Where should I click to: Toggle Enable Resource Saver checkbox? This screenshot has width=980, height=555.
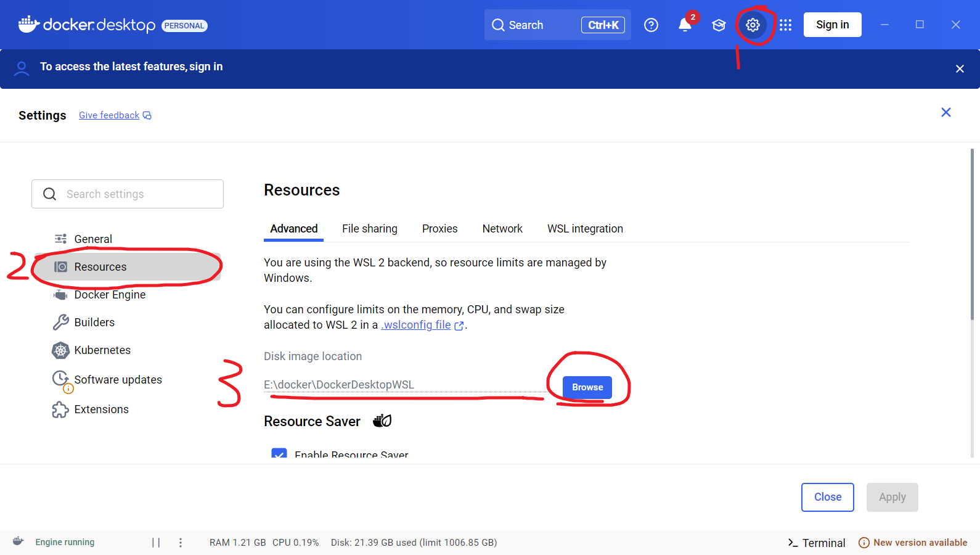[x=279, y=454]
